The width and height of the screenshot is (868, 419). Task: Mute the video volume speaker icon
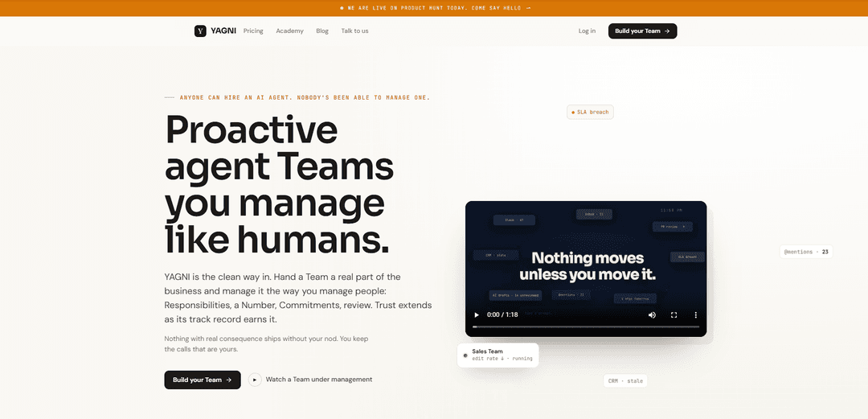point(652,314)
